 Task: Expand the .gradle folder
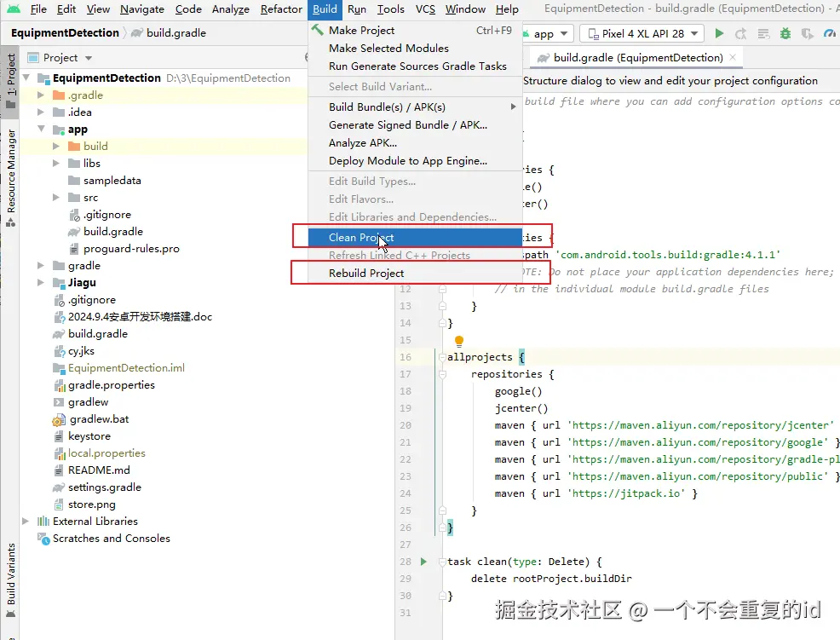tap(41, 95)
